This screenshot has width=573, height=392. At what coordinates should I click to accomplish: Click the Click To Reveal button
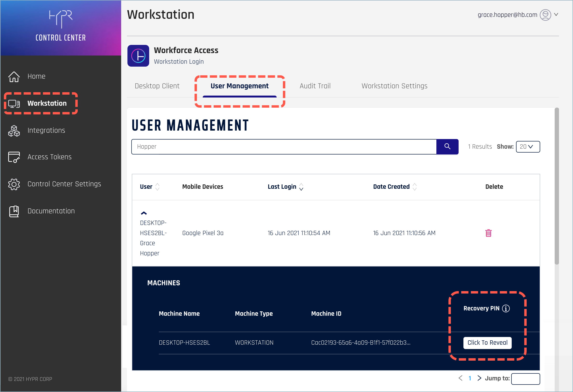coord(487,343)
